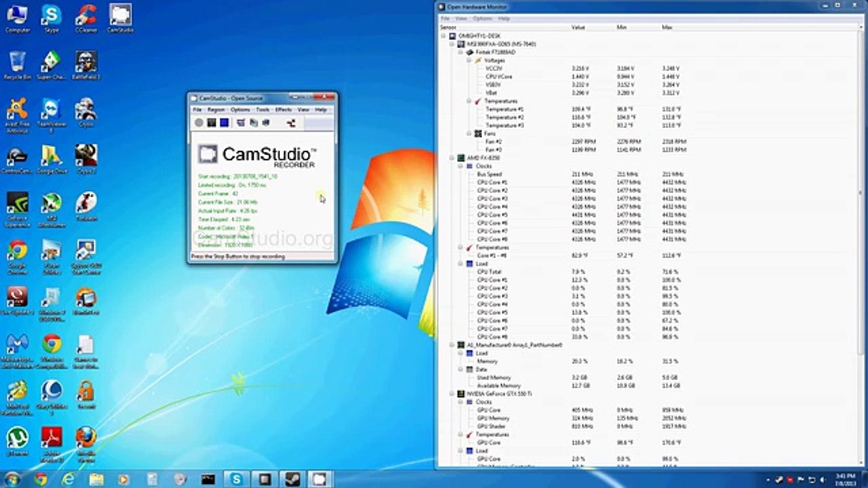Collapse the Load group under AMD FX-8350

pyautogui.click(x=460, y=263)
